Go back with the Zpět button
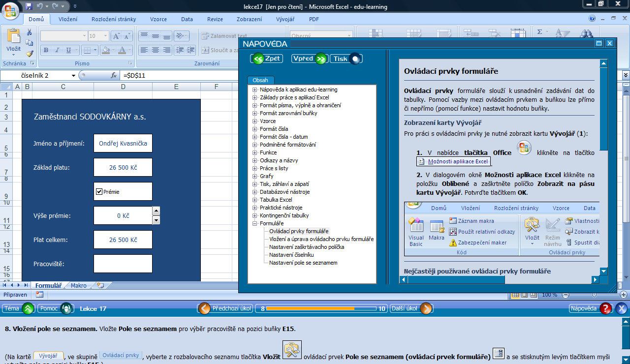The height and width of the screenshot is (364, 630). 266,59
